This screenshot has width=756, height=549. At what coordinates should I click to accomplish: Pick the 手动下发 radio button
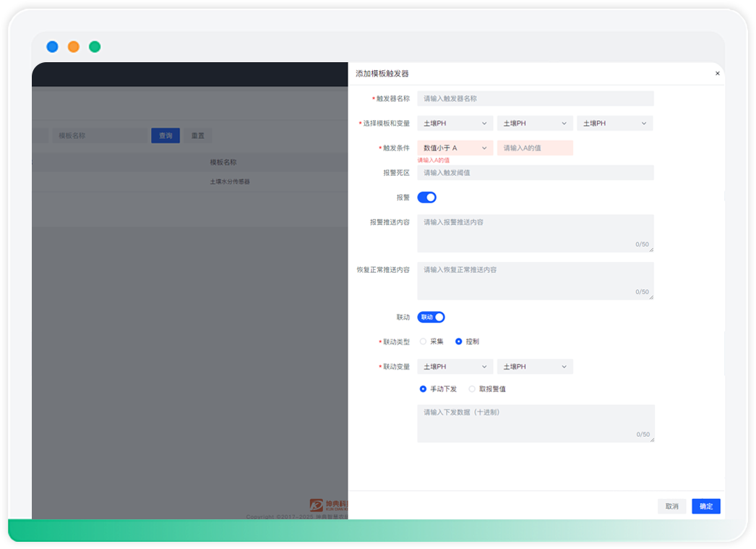point(424,389)
